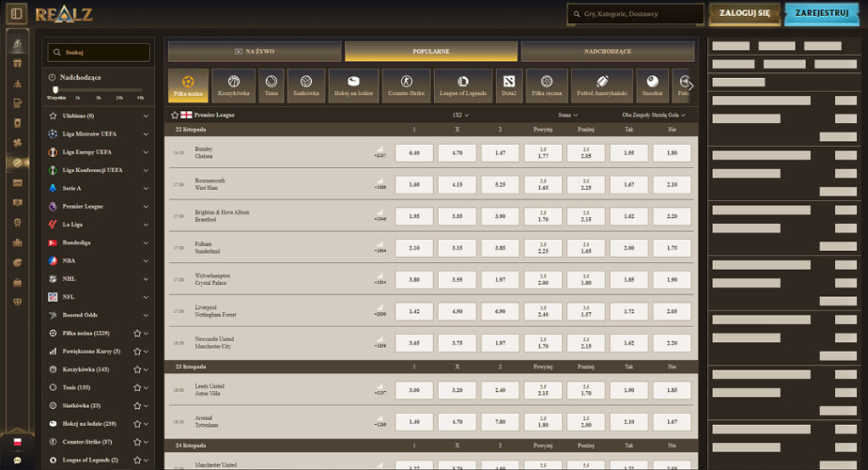This screenshot has width=868, height=470.
Task: Open the medal ribbon icon in the left rail
Action: point(18,223)
